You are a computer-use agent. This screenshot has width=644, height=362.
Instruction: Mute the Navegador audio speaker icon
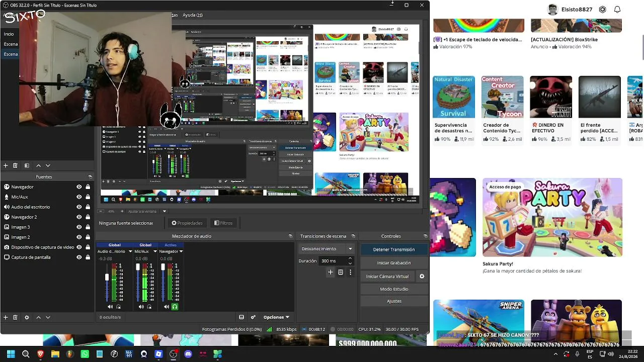pos(167,307)
